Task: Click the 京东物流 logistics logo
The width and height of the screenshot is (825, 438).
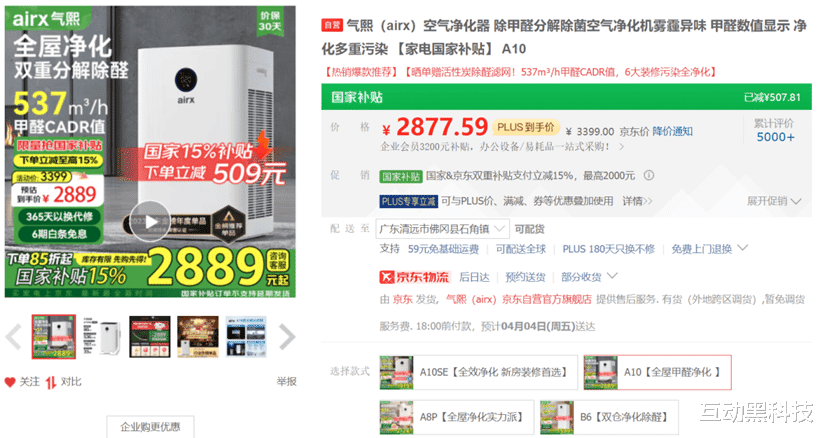Action: tap(415, 277)
